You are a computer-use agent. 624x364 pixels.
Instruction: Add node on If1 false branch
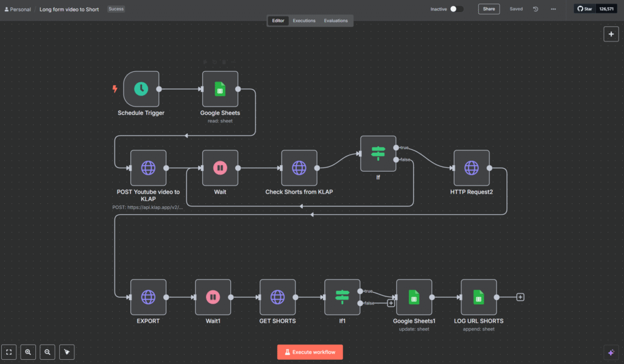(391, 303)
